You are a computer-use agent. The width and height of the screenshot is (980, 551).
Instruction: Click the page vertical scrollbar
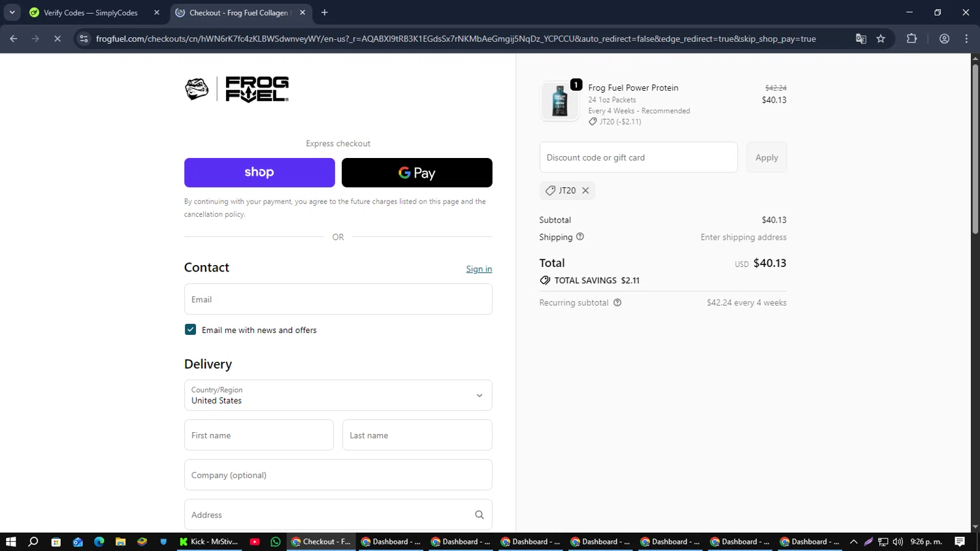(975, 149)
